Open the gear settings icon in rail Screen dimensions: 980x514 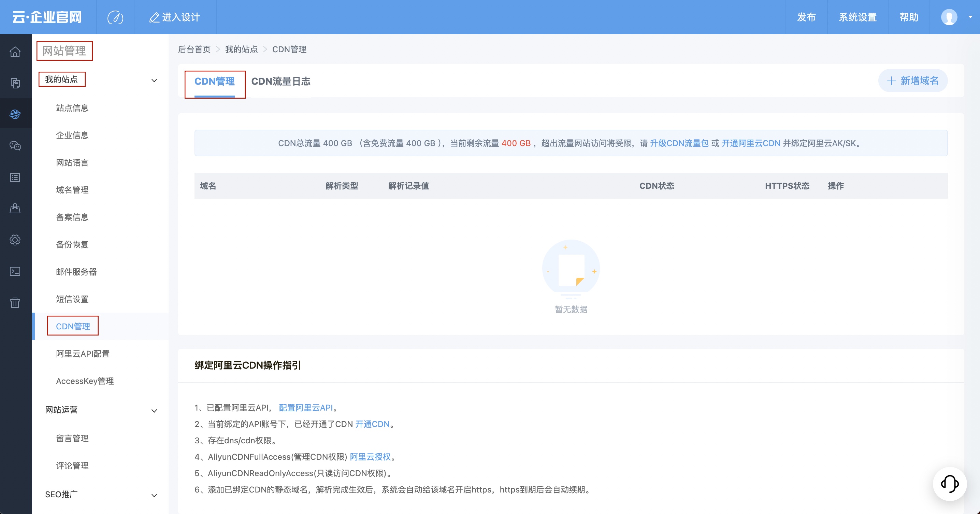tap(15, 240)
